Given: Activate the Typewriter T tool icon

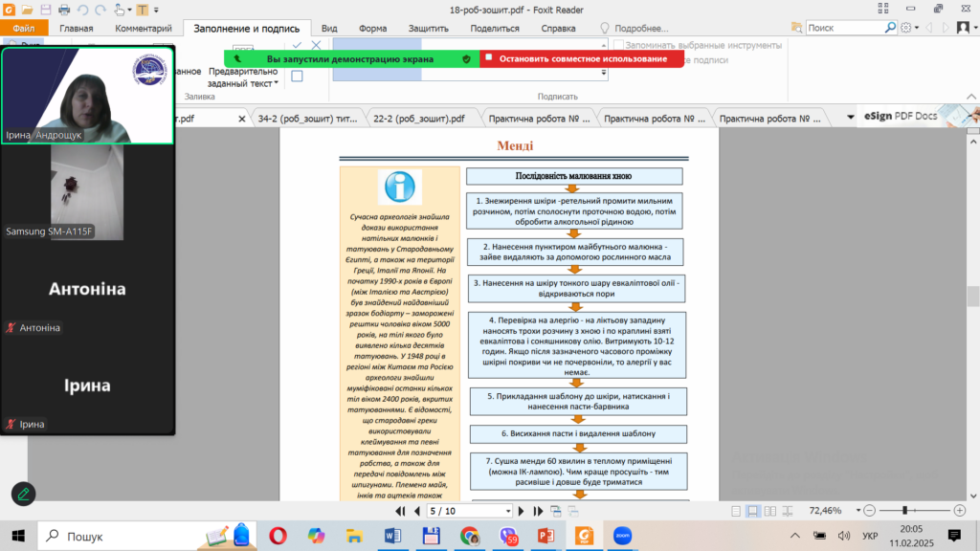Looking at the screenshot, I should click(x=143, y=10).
